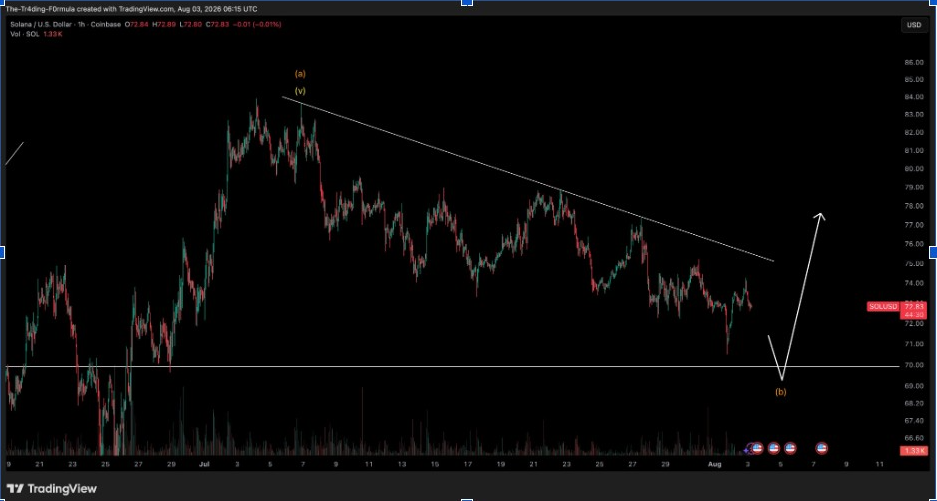
Task: Click the 76.00 price axis label
Action: coord(915,244)
